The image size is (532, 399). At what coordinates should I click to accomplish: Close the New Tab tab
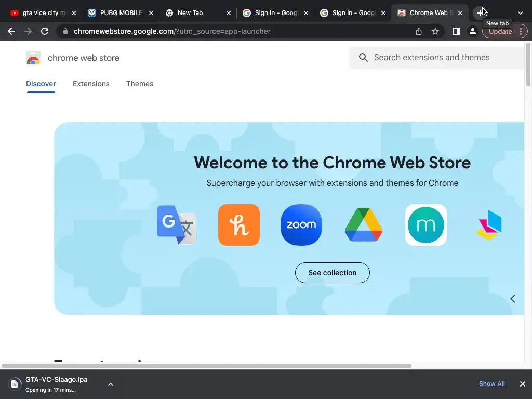coord(229,13)
